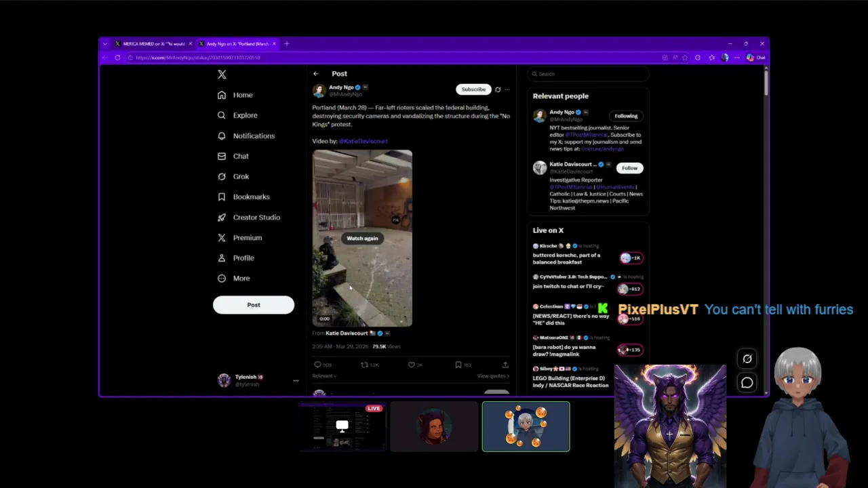The width and height of the screenshot is (868, 488).
Task: Click the +135 listeners badge
Action: coord(630,350)
